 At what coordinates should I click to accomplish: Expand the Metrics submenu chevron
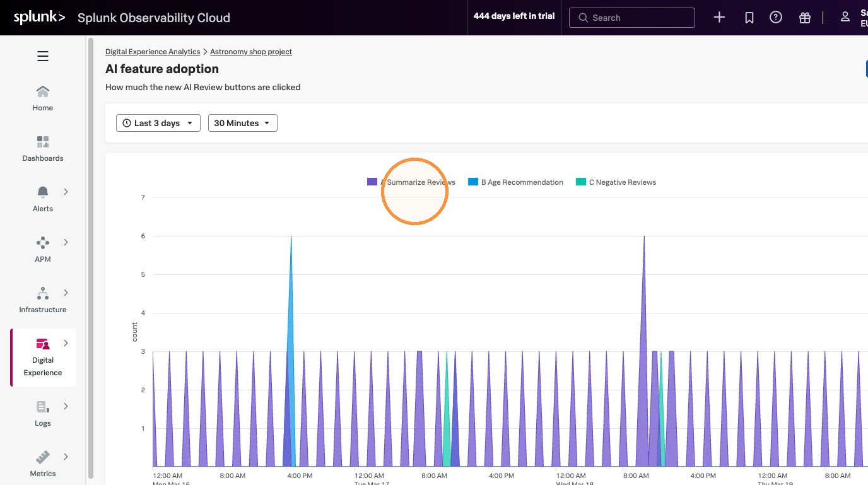[x=66, y=457]
